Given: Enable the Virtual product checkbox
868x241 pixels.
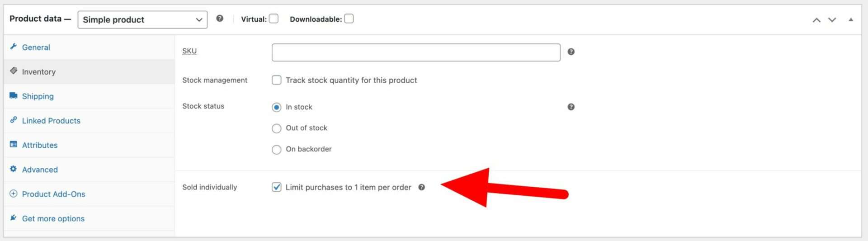Looking at the screenshot, I should pyautogui.click(x=274, y=19).
